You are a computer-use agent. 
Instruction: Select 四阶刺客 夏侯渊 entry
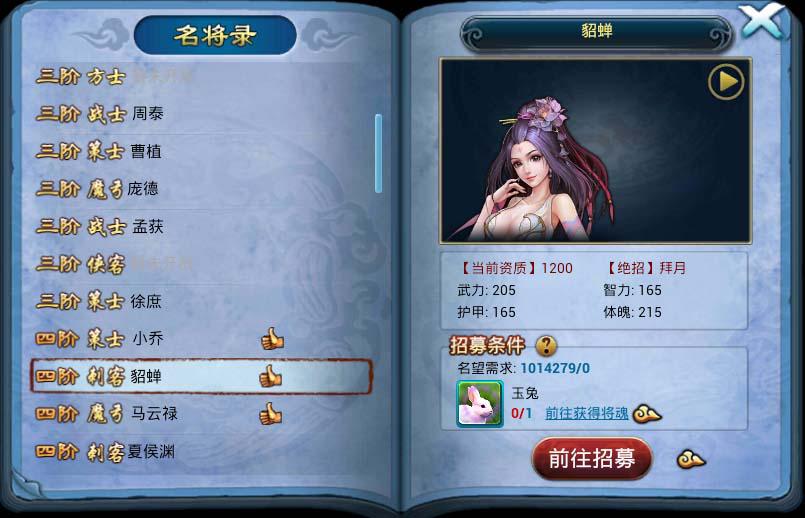coord(203,451)
